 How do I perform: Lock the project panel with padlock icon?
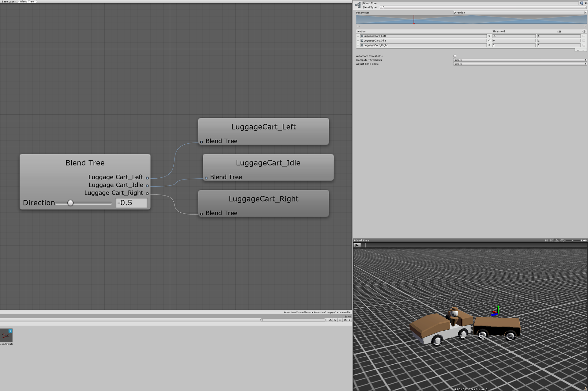[x=346, y=317]
